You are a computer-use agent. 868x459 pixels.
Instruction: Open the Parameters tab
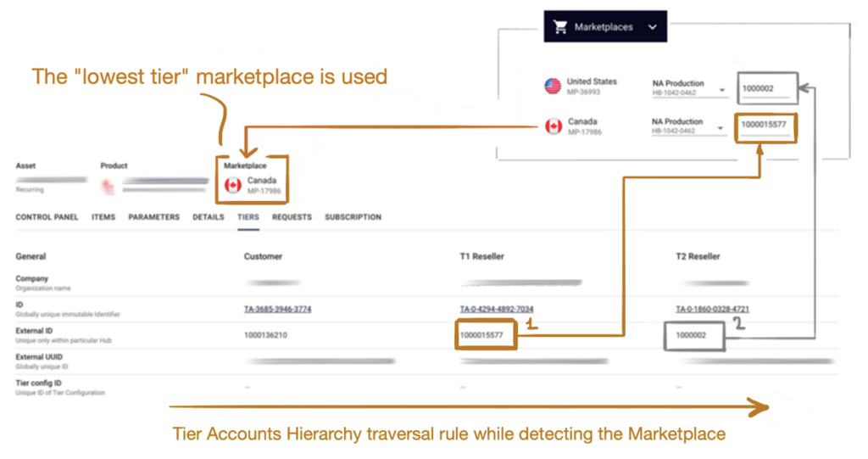coord(154,217)
